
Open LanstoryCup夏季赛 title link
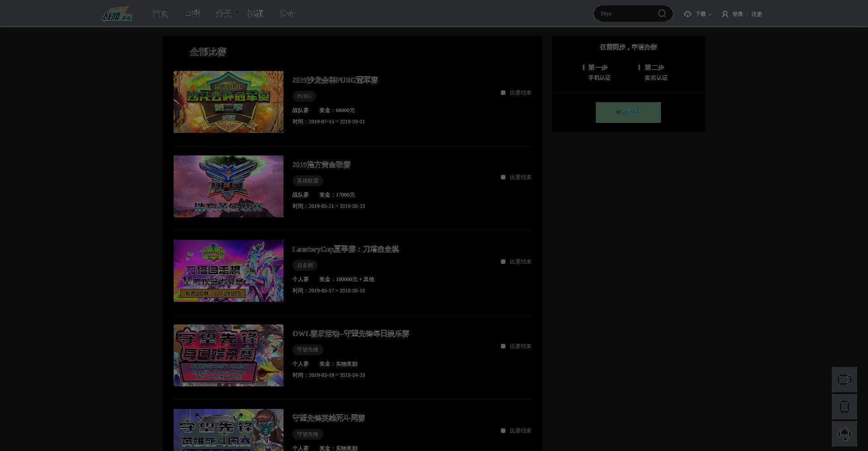[346, 249]
